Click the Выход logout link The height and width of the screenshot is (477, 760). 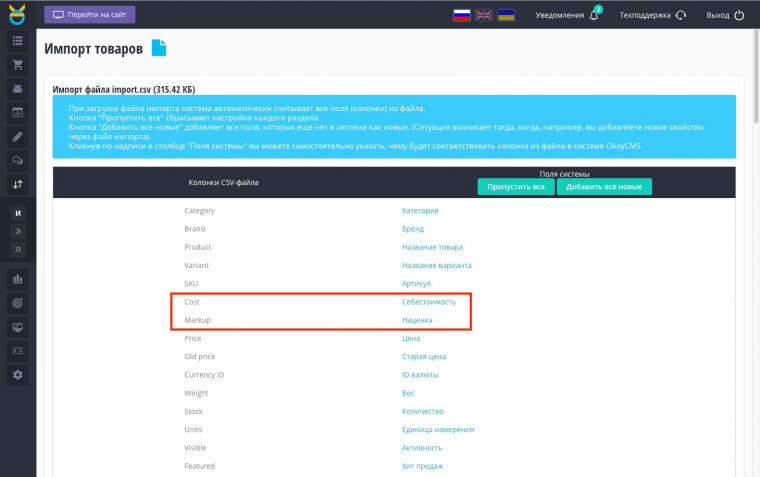724,15
